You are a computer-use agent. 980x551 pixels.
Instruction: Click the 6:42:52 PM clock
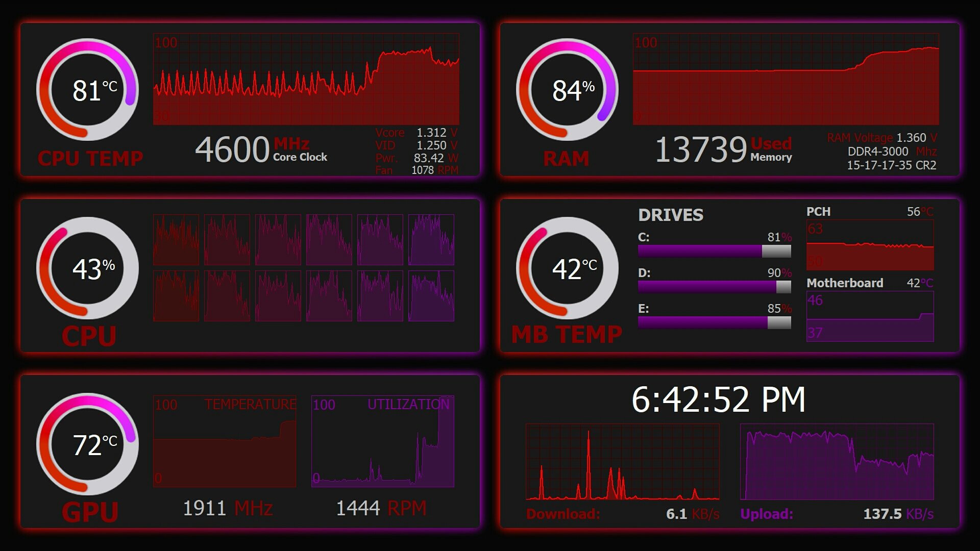(x=718, y=399)
